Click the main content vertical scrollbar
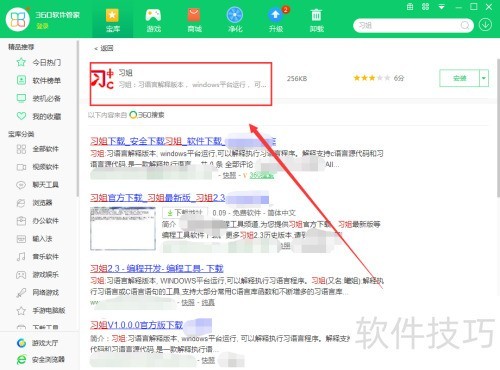 tap(498, 127)
